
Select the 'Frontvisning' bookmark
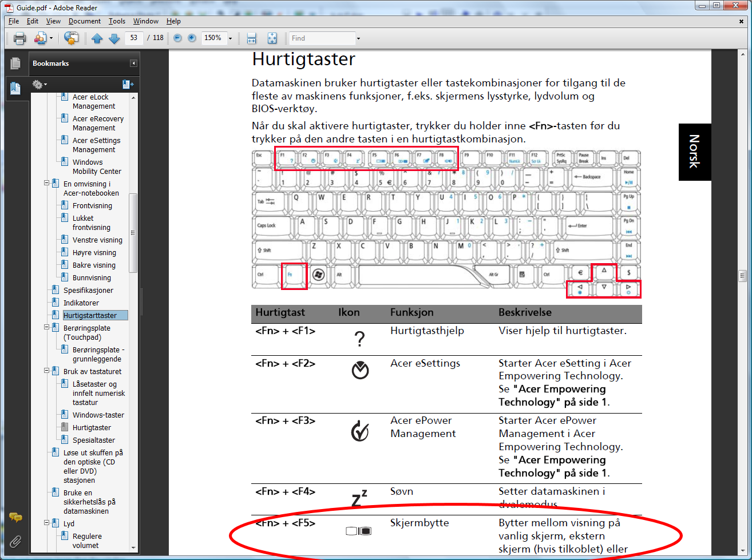(92, 206)
